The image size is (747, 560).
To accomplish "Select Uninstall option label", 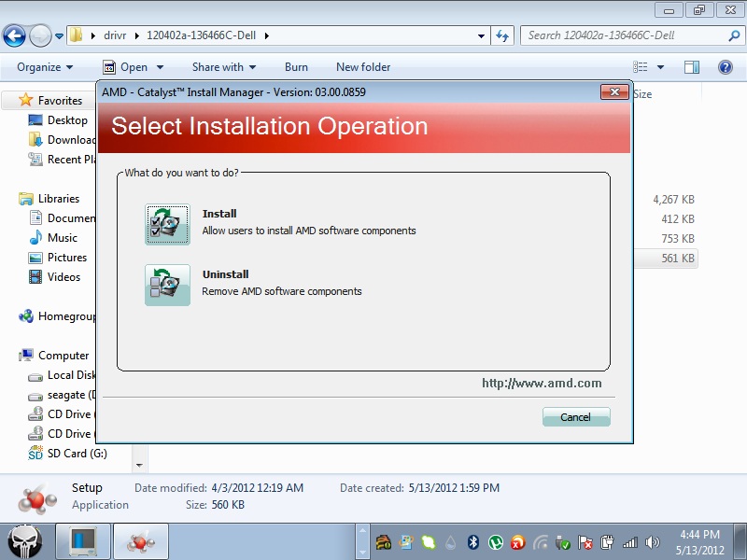I will point(225,274).
